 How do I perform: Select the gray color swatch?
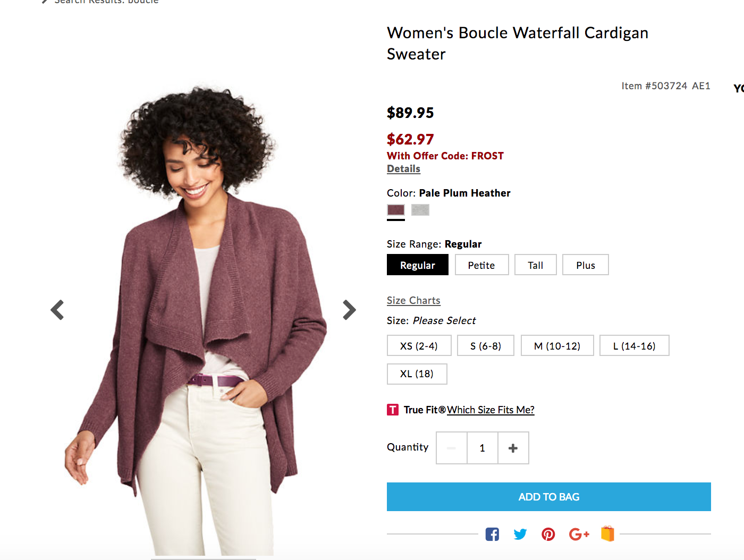click(420, 210)
